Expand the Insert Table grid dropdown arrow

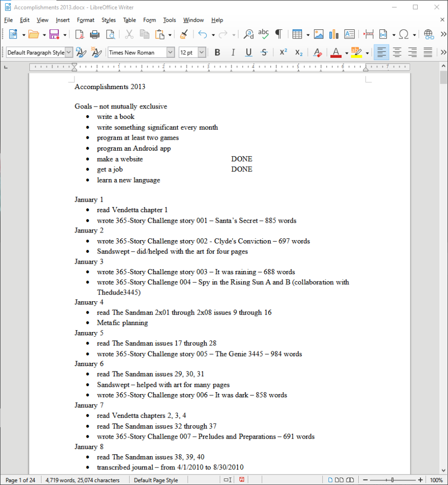click(x=308, y=35)
